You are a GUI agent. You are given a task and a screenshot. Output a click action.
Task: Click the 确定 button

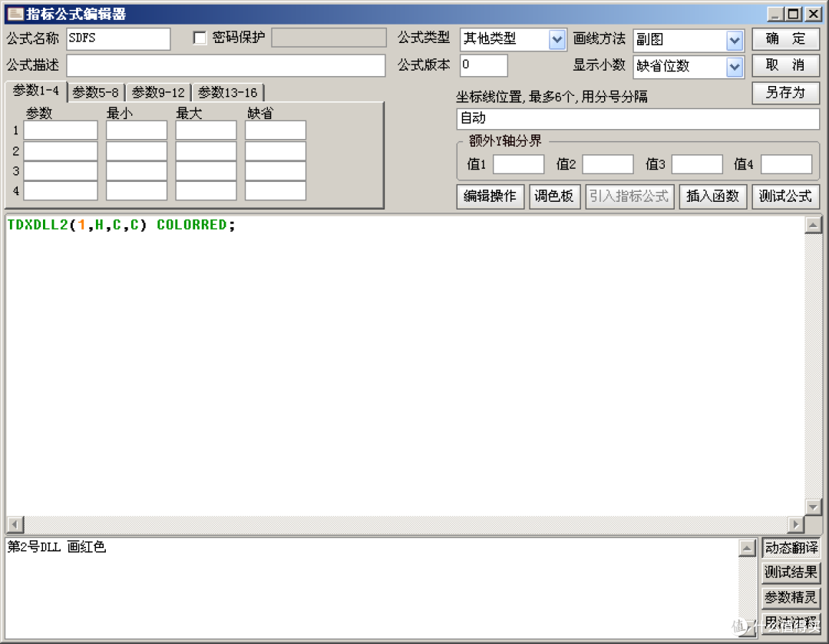click(786, 38)
